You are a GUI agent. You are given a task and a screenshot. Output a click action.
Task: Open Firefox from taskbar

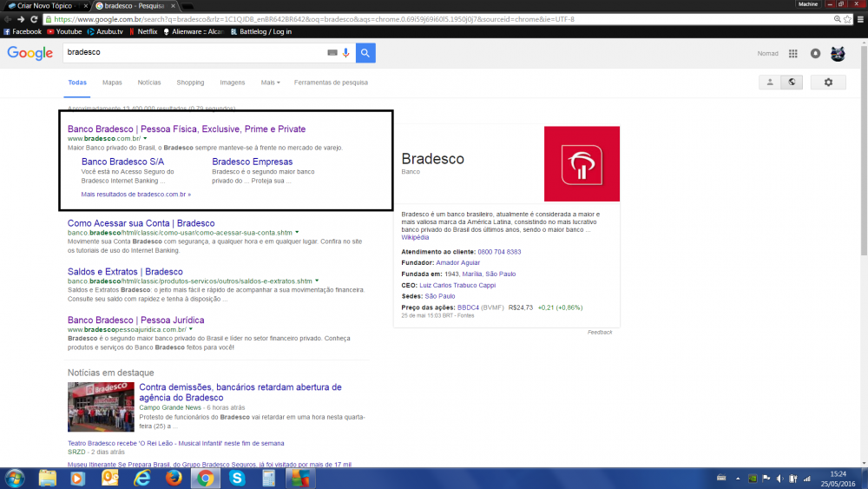pos(174,478)
